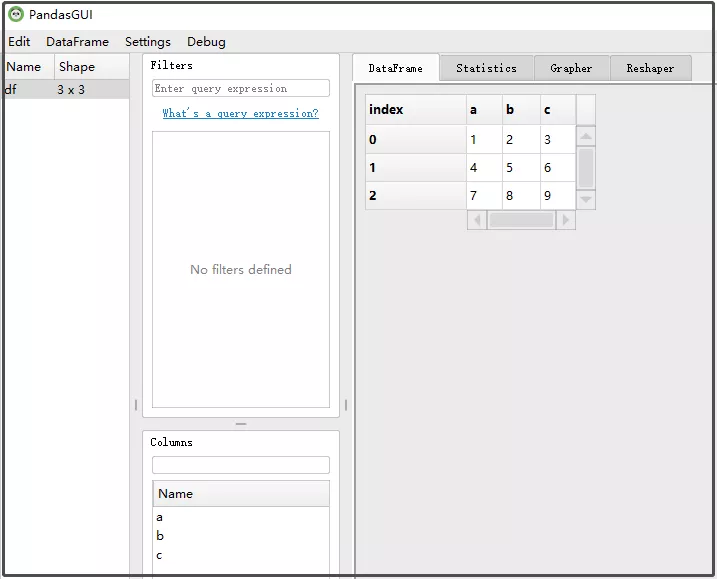Select row index 1 header

(x=416, y=167)
